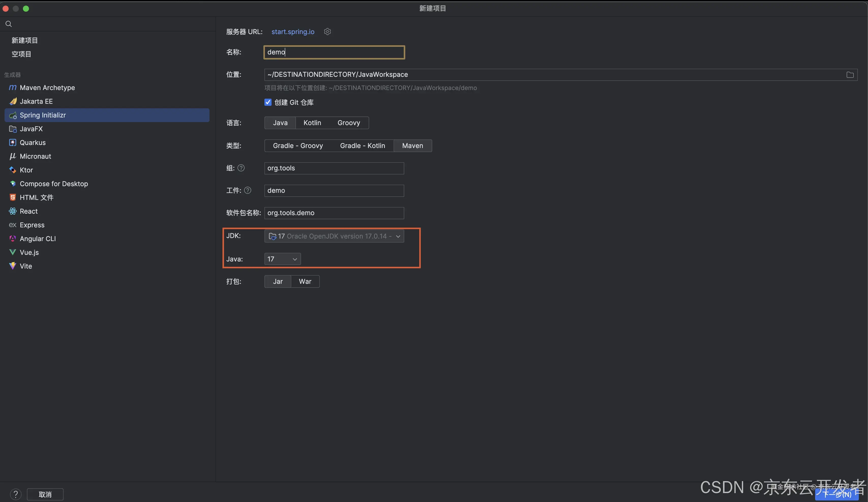This screenshot has width=868, height=502.
Task: Click the Micronaut icon
Action: click(13, 156)
